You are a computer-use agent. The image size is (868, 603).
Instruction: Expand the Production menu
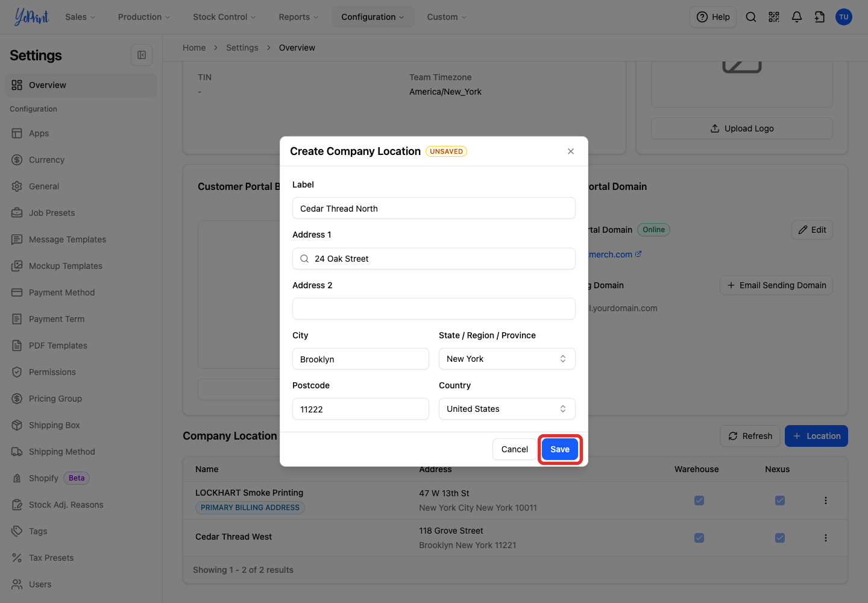click(x=144, y=17)
